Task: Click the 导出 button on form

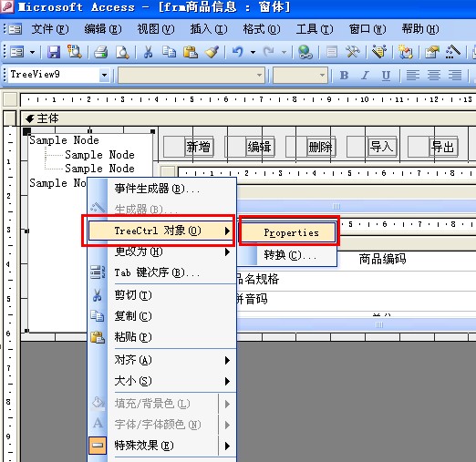Action: [x=442, y=147]
